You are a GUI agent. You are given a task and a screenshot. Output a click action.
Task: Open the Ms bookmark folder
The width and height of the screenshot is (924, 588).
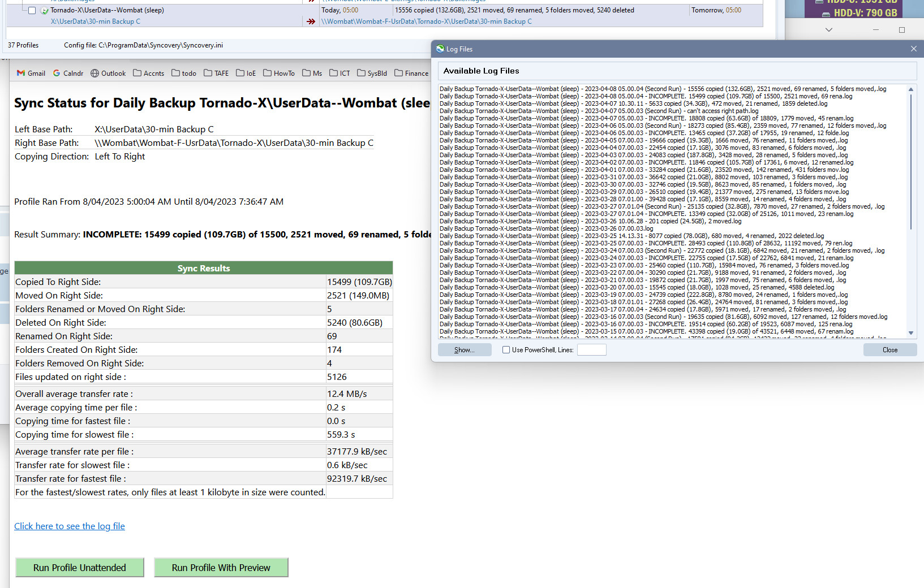pyautogui.click(x=312, y=73)
